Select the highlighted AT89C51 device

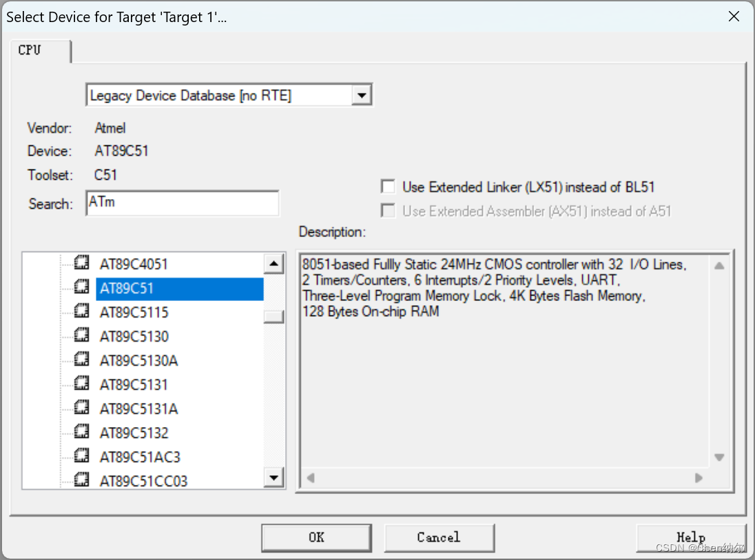[179, 289]
